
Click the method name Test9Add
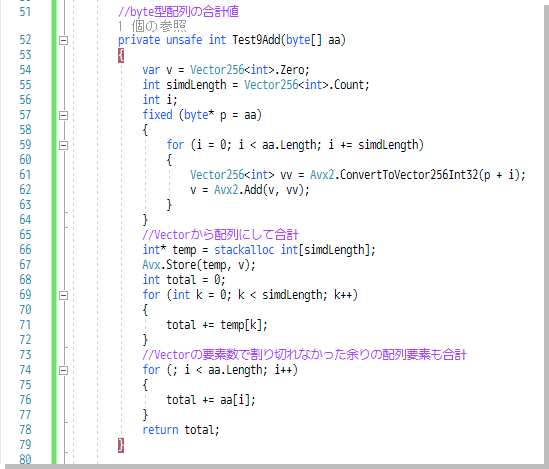(x=256, y=40)
